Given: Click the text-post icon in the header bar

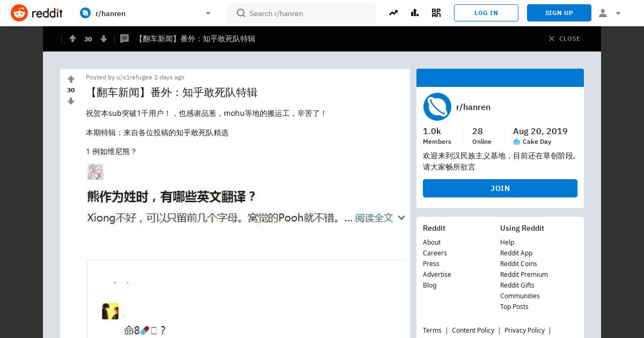Looking at the screenshot, I should 125,39.
